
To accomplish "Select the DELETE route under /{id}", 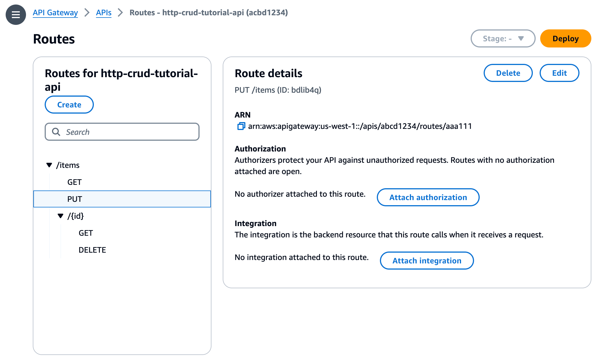I will coord(92,249).
